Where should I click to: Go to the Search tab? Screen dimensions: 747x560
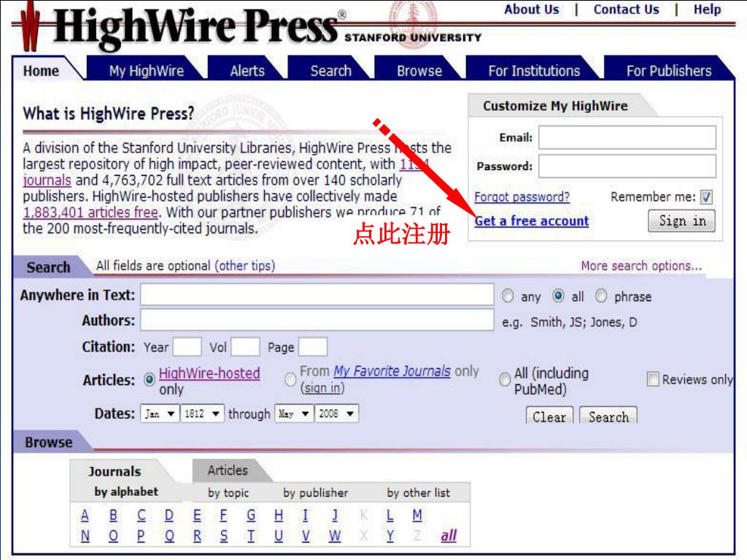pos(330,71)
